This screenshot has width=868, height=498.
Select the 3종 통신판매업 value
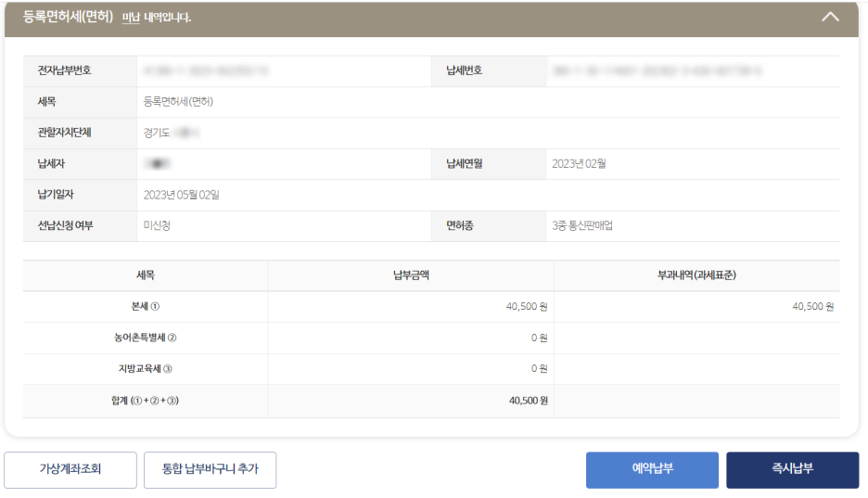(582, 225)
